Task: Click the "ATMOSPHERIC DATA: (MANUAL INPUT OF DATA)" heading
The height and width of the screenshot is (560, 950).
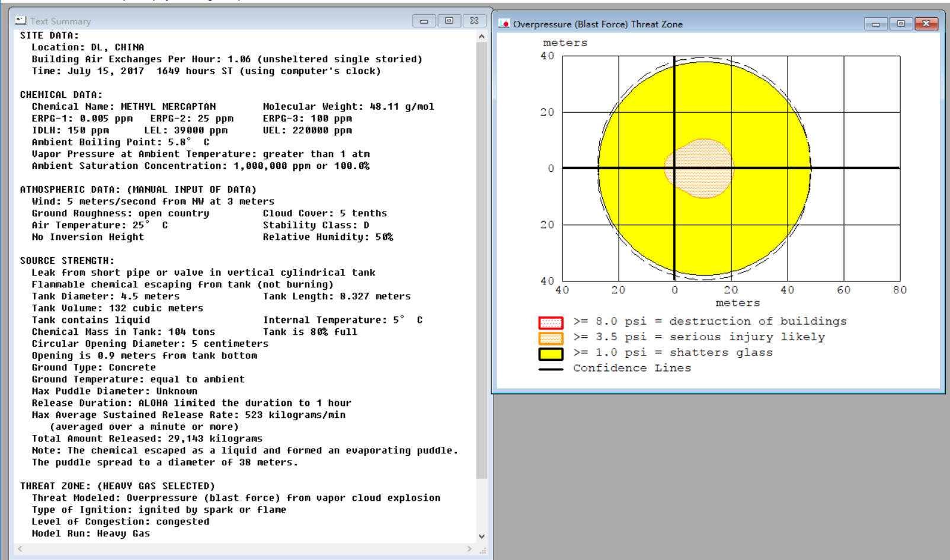Action: [x=138, y=190]
